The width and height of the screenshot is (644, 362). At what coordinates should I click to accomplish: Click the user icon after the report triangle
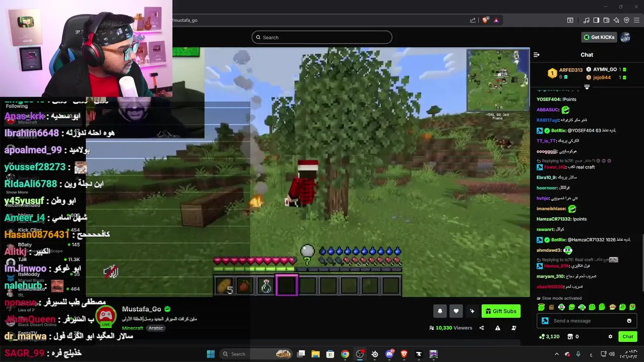pyautogui.click(x=514, y=328)
